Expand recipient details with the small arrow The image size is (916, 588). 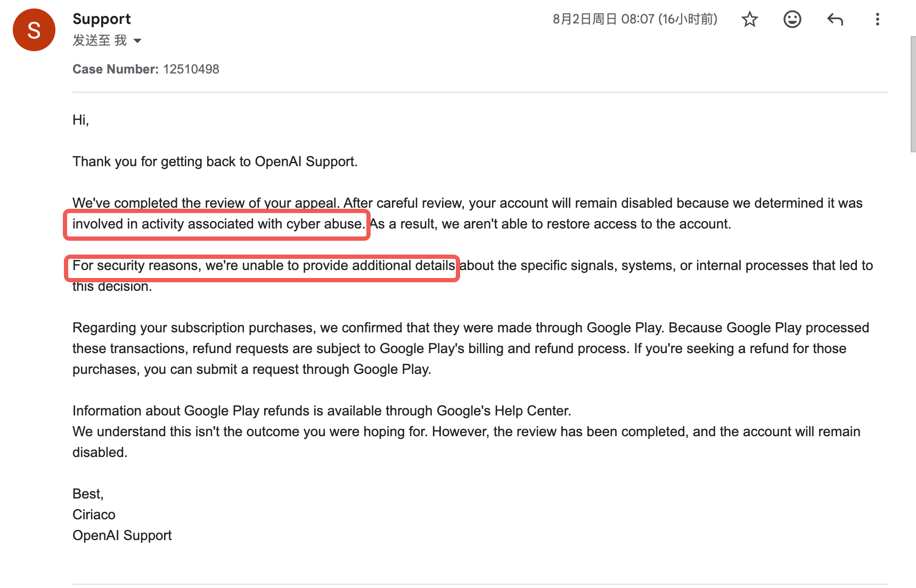coord(137,40)
